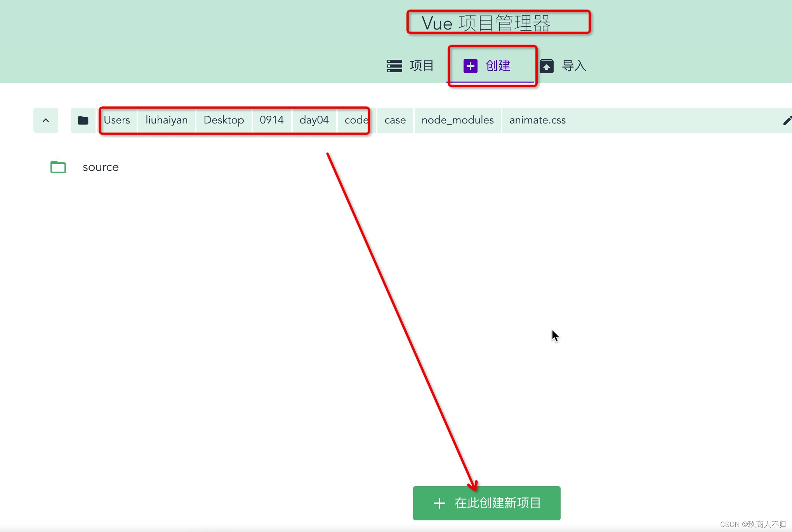Switch to the 项目 tab
This screenshot has width=792, height=532.
[422, 66]
